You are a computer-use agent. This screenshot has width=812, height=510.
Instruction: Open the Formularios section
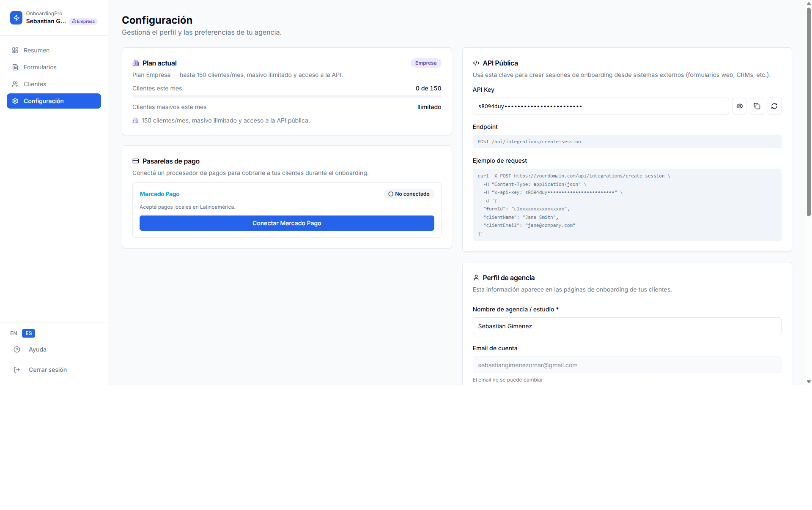[39, 67]
